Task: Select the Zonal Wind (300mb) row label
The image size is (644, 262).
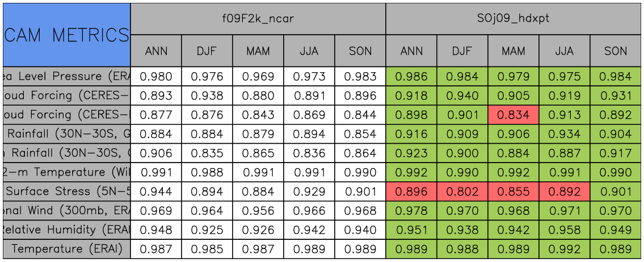Action: coord(66,210)
